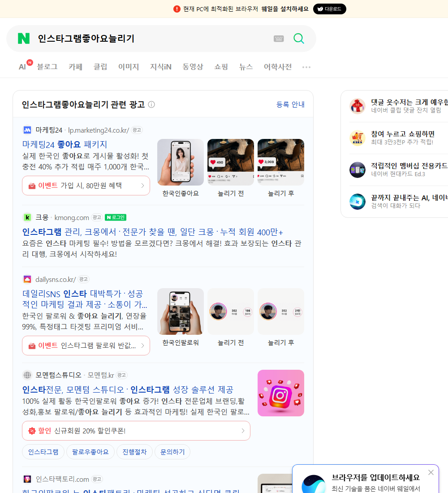Click the info icon beside 관련 광고 heading
The height and width of the screenshot is (493, 448).
point(151,104)
